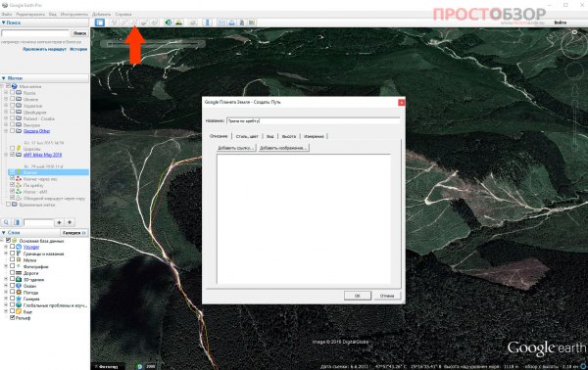Enable the Погода layer checkbox
588x370 pixels.
click(13, 292)
